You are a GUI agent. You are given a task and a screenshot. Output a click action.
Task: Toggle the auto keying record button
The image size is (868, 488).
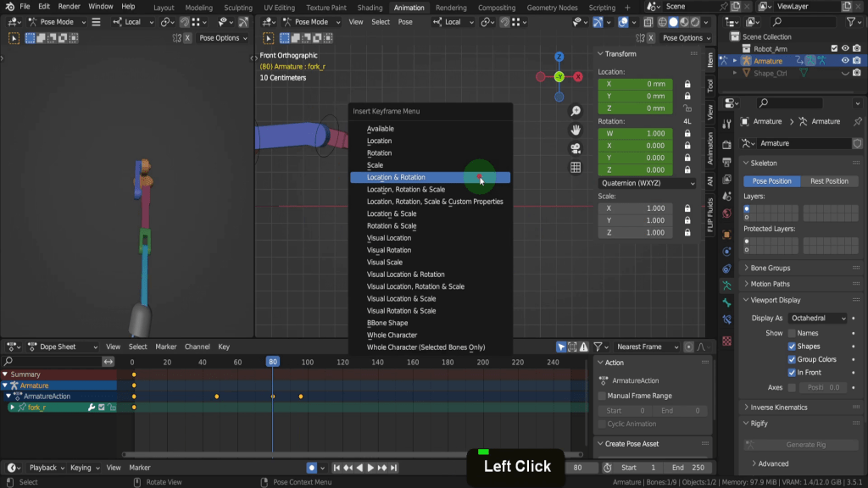[x=312, y=468]
